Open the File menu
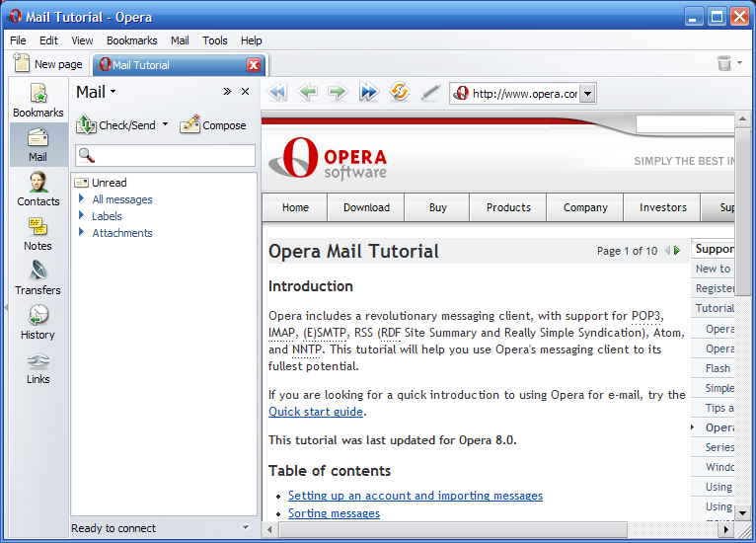Image resolution: width=756 pixels, height=543 pixels. point(18,40)
